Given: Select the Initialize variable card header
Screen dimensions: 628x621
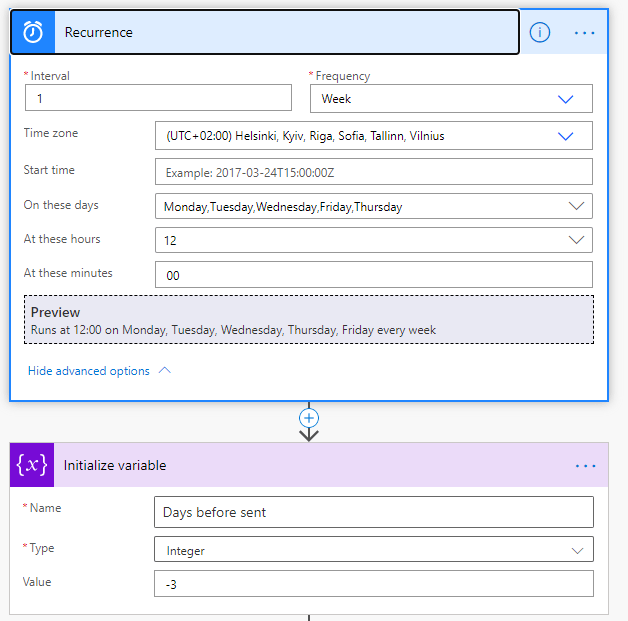Looking at the screenshot, I should 300,465.
